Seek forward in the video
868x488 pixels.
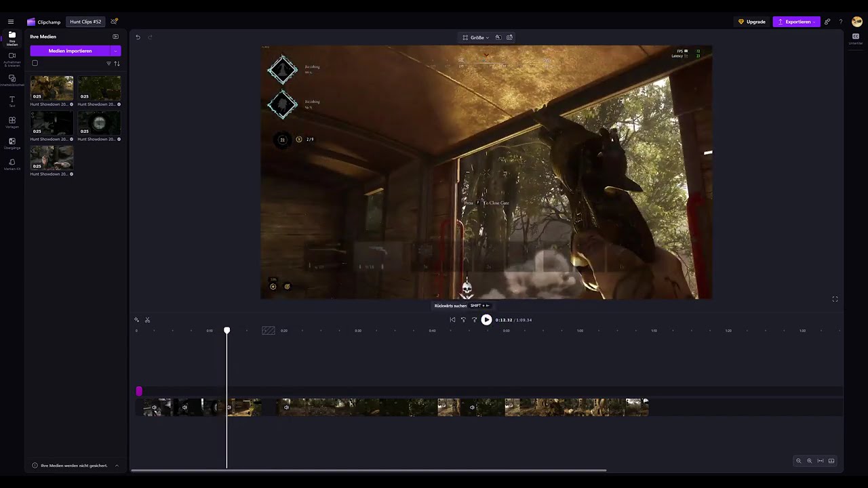click(x=474, y=320)
